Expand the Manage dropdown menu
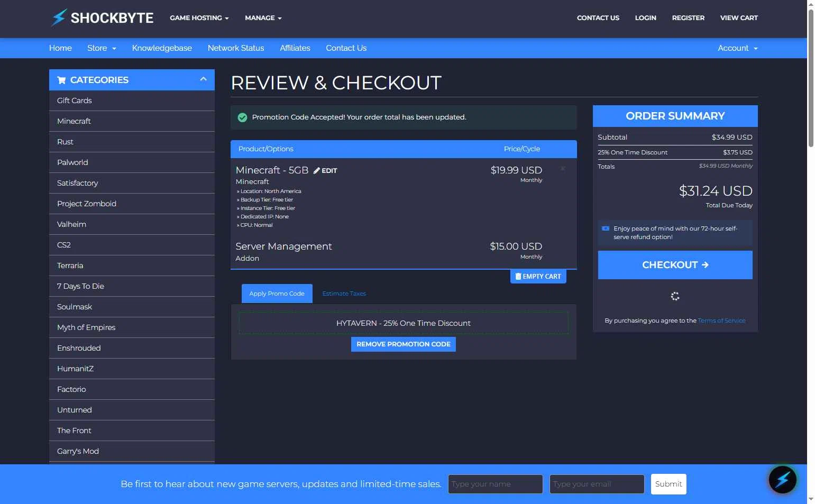This screenshot has width=815, height=504. pyautogui.click(x=263, y=18)
